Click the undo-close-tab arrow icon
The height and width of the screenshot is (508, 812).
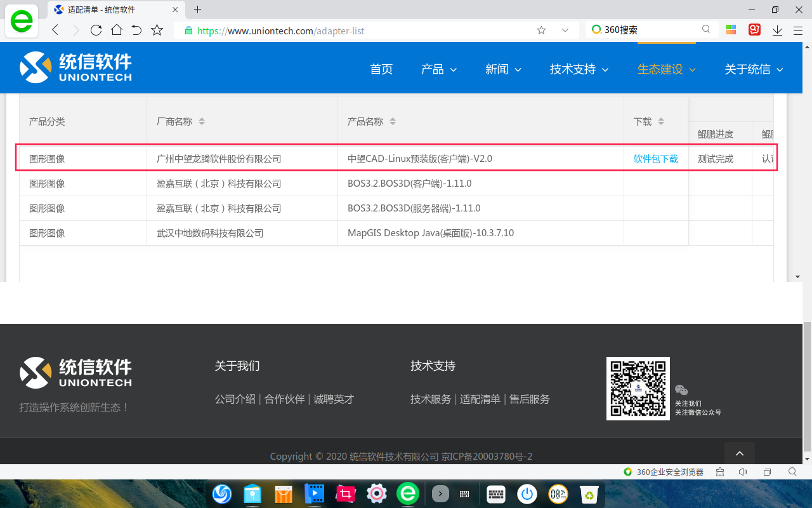click(x=136, y=30)
